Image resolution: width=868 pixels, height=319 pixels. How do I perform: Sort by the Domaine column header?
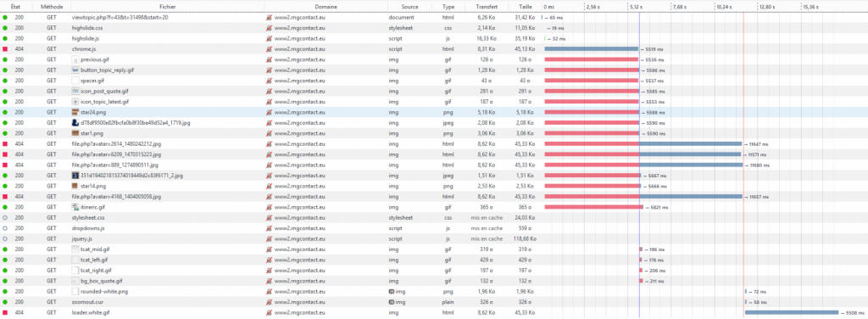point(326,7)
